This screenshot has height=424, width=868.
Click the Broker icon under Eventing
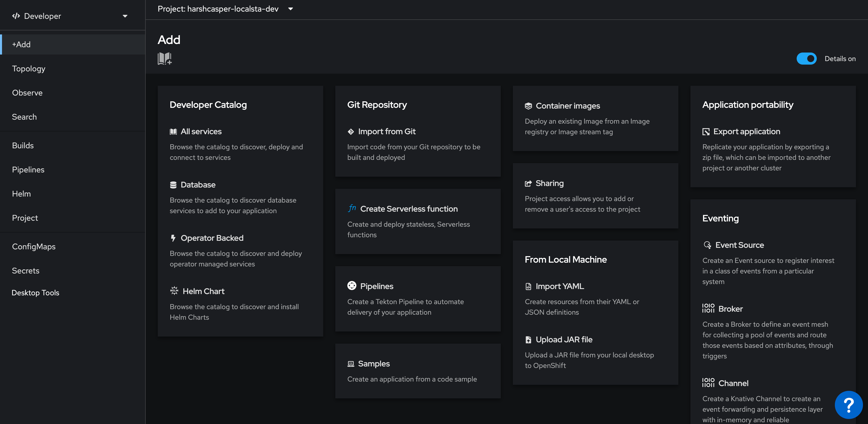pos(709,308)
